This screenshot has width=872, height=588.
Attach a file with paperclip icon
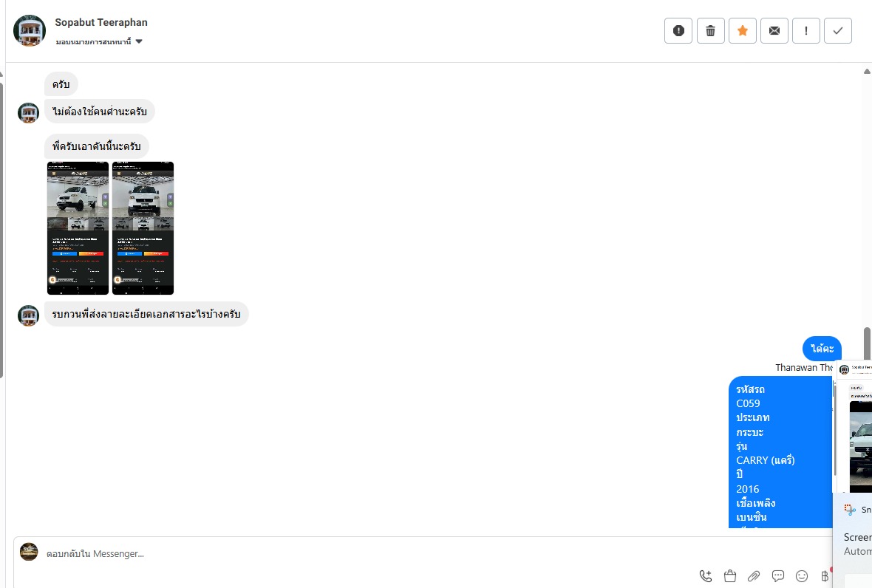pyautogui.click(x=754, y=575)
